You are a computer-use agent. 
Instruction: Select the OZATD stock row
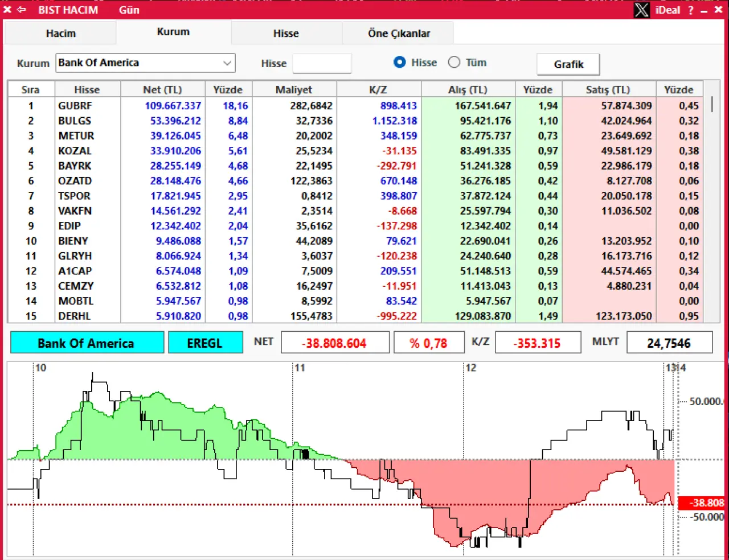click(355, 181)
